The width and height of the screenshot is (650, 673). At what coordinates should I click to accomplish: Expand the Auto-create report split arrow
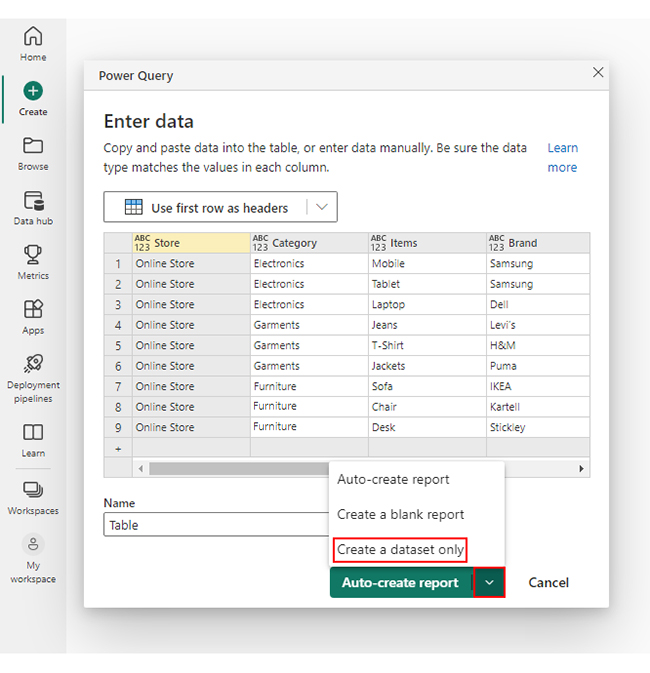coord(489,582)
